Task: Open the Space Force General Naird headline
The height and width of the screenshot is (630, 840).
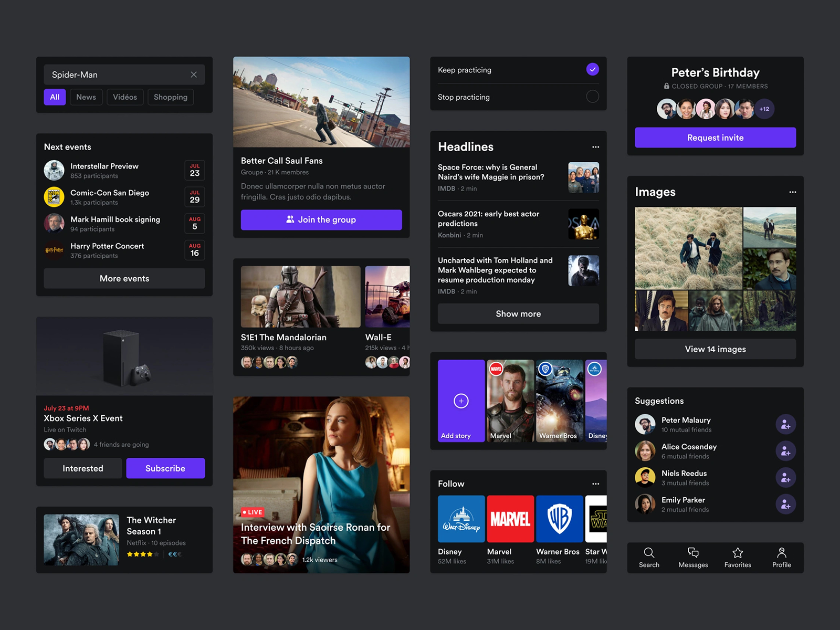Action: tap(518, 177)
